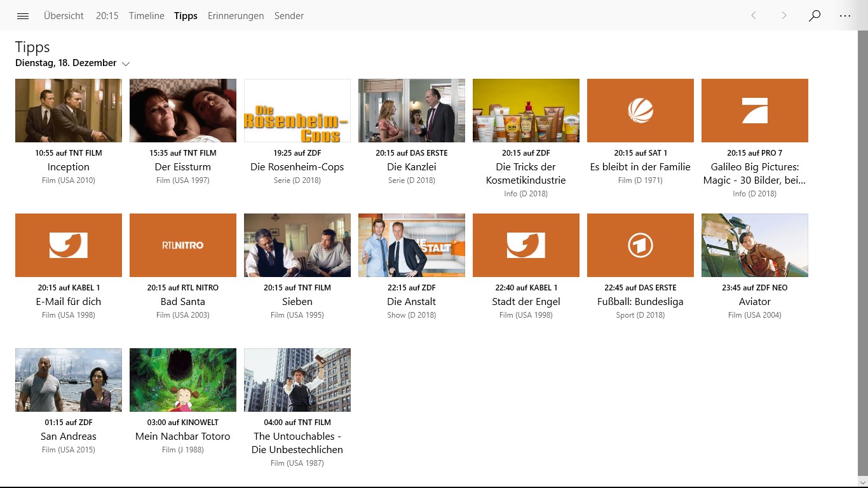Go to next day with right arrow
868x488 pixels.
pos(784,16)
